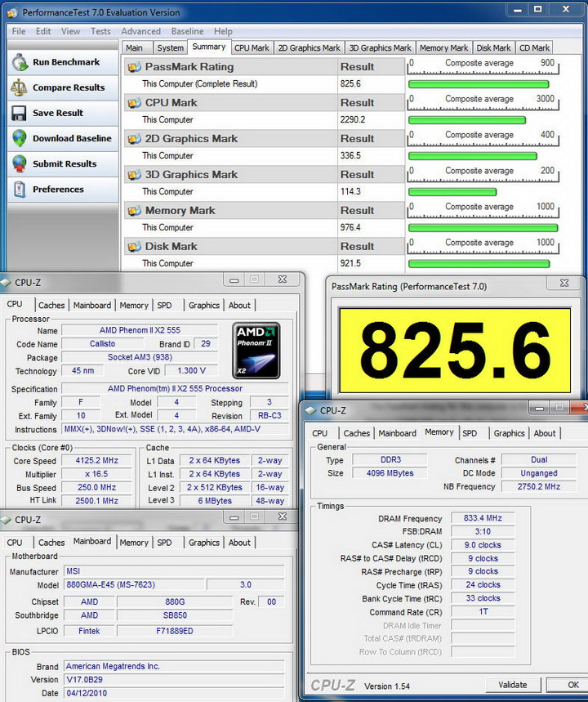Click the NB Frequency 2750.2 MHz value
The height and width of the screenshot is (702, 588).
coord(539,486)
